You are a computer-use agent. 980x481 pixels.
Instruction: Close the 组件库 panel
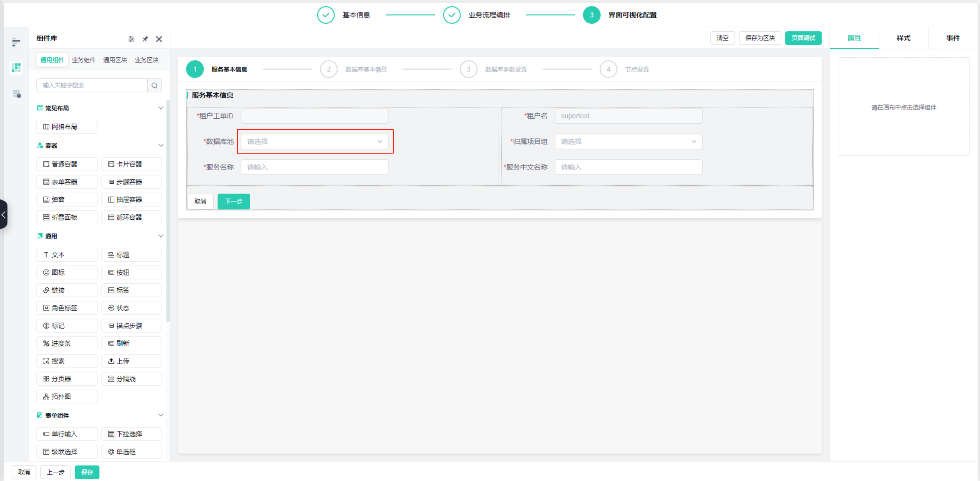pos(159,39)
